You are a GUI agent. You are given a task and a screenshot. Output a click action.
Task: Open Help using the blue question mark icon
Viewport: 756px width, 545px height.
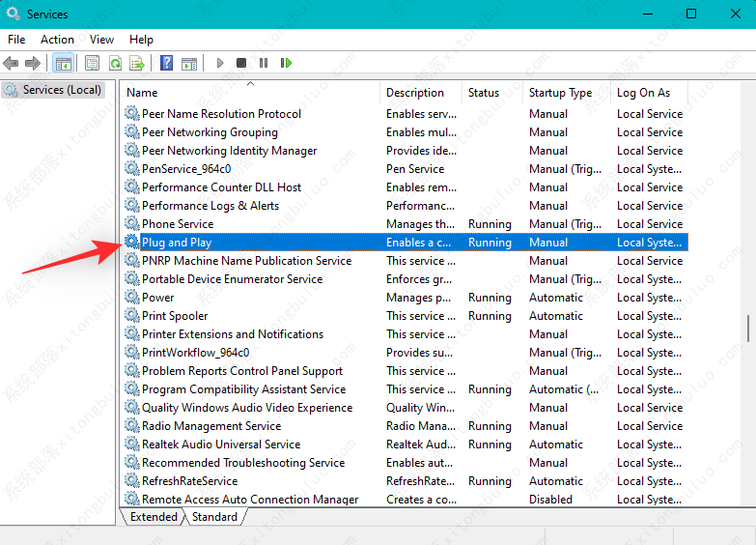pyautogui.click(x=166, y=63)
